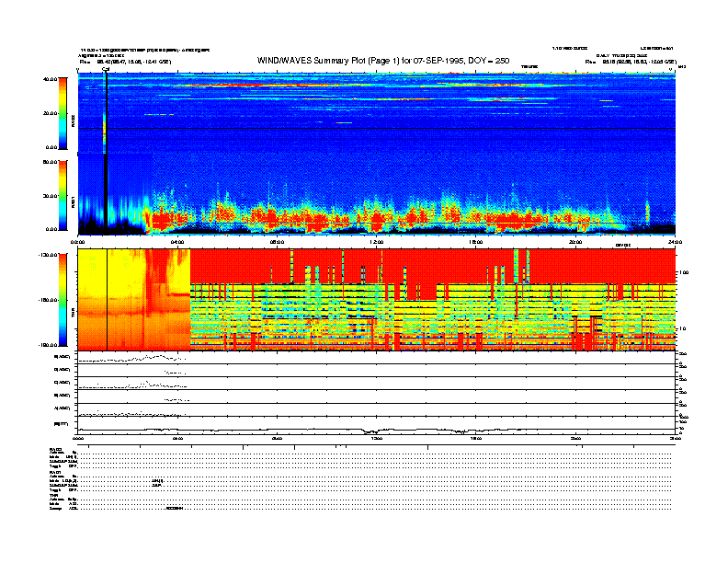Screen dimensions: 728x563
Task: Click "20:00" time label beneath RAD1 spectrogram
Action: [x=575, y=242]
